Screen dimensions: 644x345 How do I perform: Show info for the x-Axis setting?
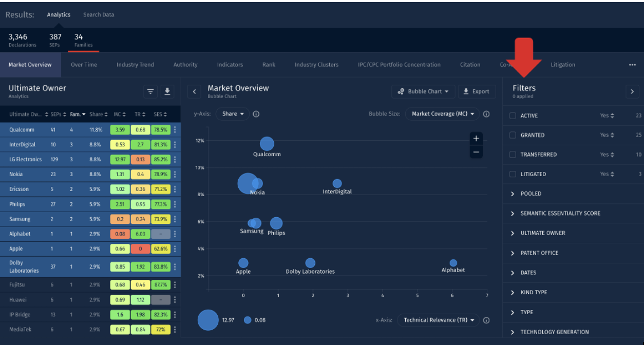coord(486,320)
